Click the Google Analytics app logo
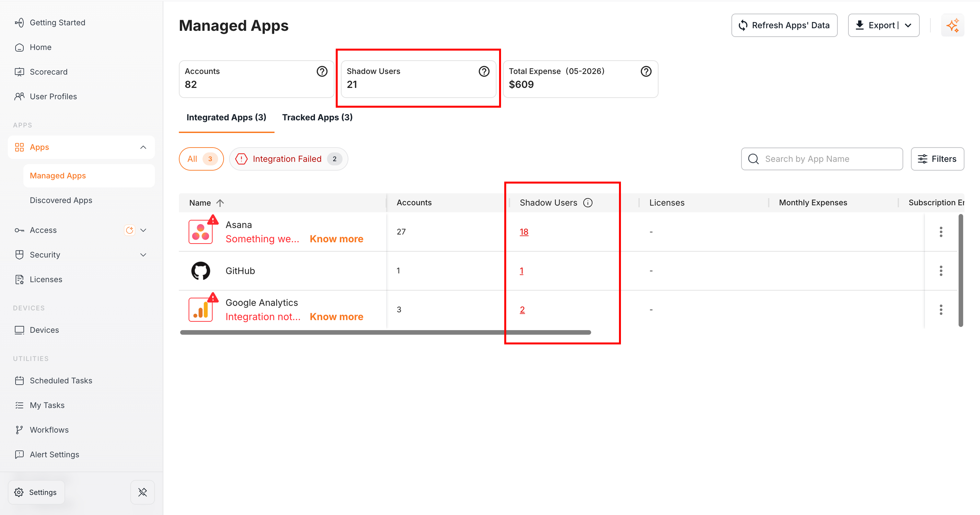980x515 pixels. tap(201, 310)
